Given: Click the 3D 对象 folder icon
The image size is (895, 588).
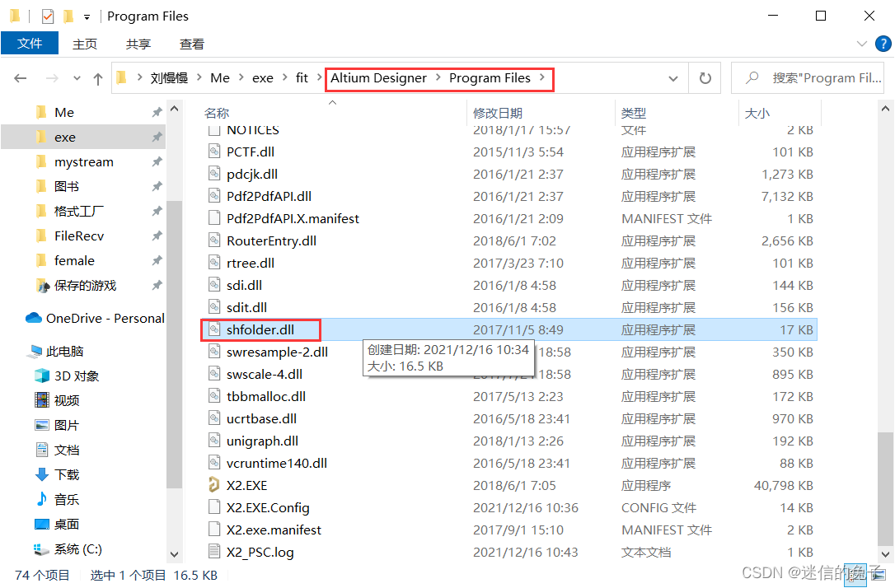Looking at the screenshot, I should (42, 376).
